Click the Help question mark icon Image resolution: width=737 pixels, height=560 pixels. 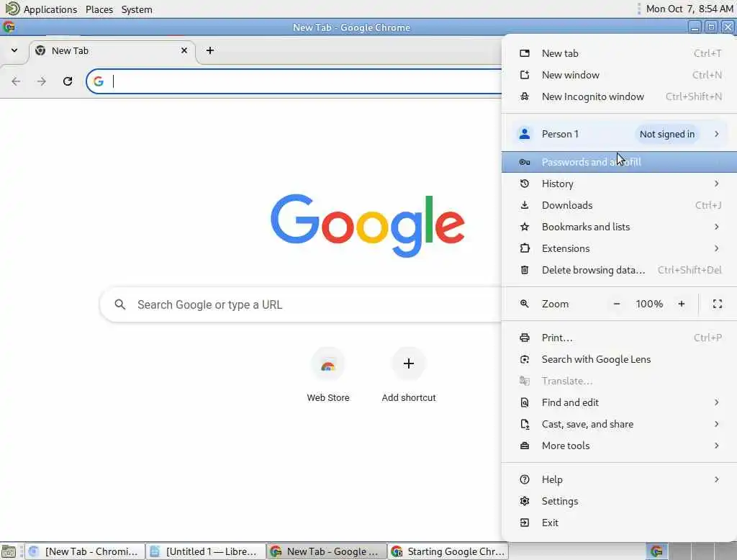pos(525,479)
